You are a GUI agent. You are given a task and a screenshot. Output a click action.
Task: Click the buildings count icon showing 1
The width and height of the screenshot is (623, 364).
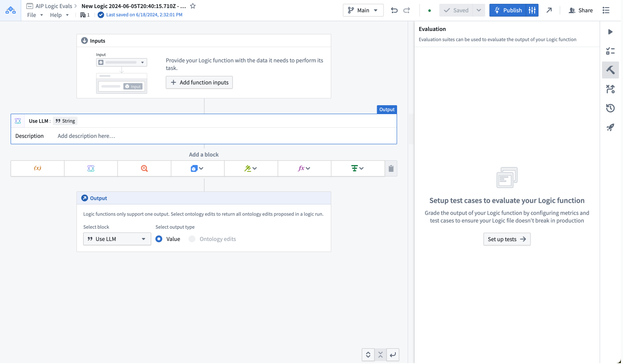pos(85,15)
